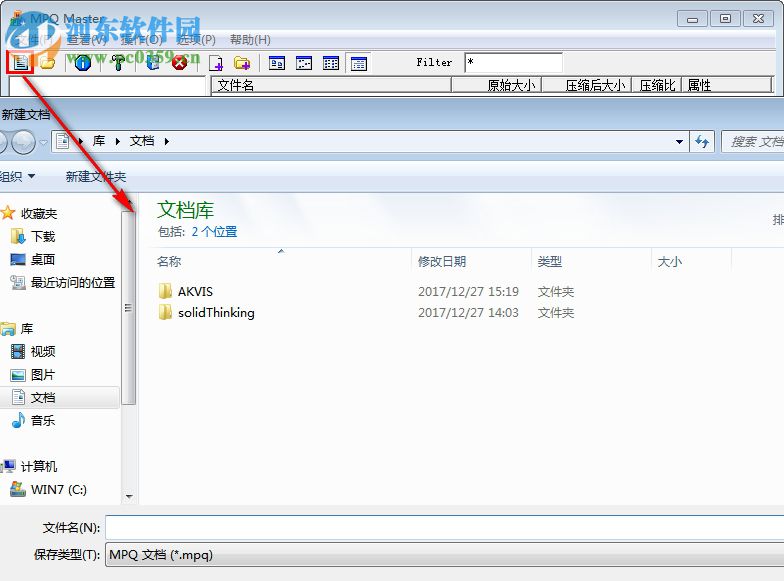The image size is (784, 581).
Task: Sort by 大小 column
Action: coord(670,262)
